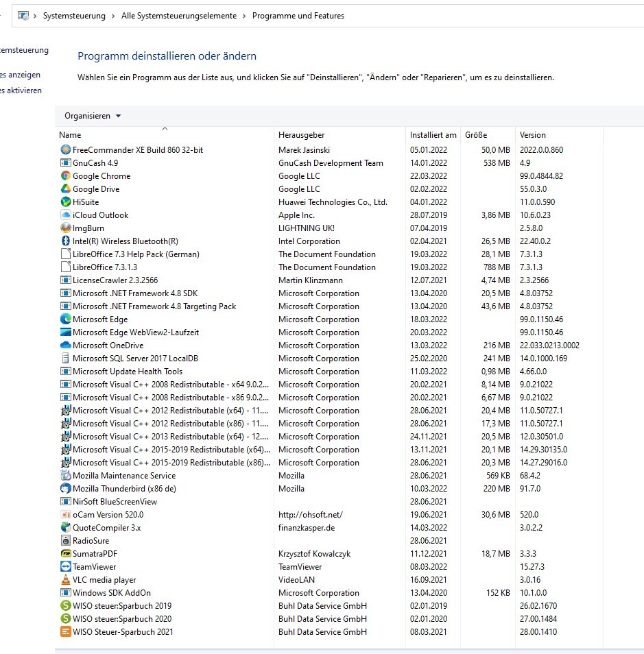Image resolution: width=644 pixels, height=654 pixels.
Task: Expand the chevron after Systemsteuerung breadcrumb
Action: click(x=113, y=16)
